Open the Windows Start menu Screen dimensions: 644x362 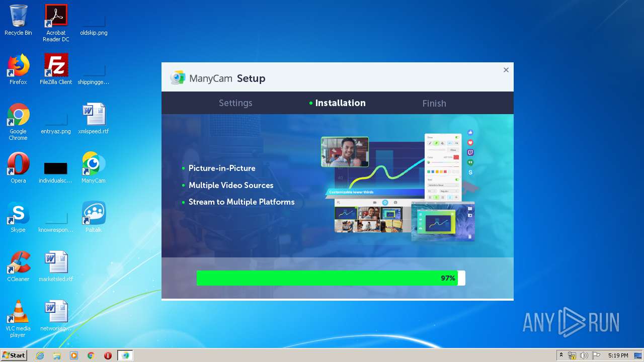click(x=14, y=355)
